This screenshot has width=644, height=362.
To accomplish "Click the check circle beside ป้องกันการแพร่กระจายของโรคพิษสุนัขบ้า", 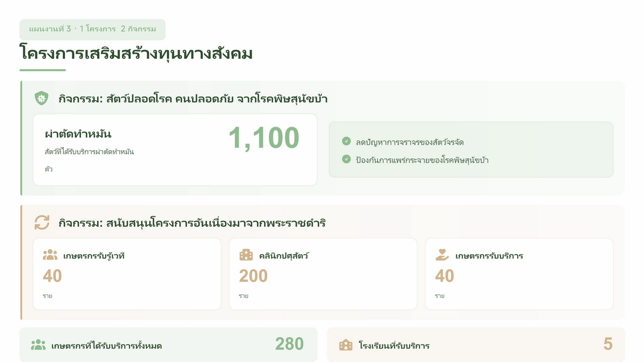I will point(346,159).
